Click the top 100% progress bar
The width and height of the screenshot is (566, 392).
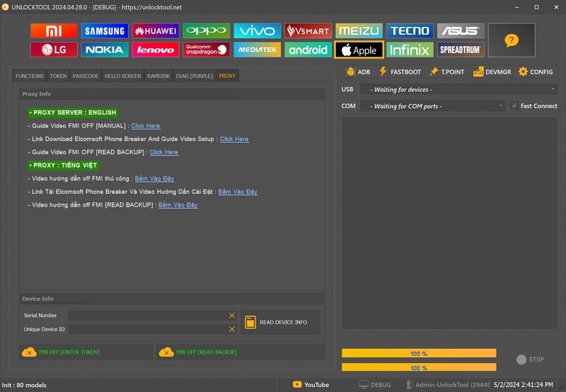tap(419, 353)
